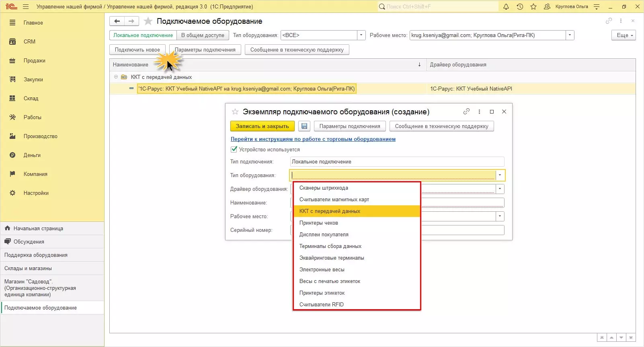
Task: Select the Подключаемое оборудование open tab
Action: [x=52, y=308]
